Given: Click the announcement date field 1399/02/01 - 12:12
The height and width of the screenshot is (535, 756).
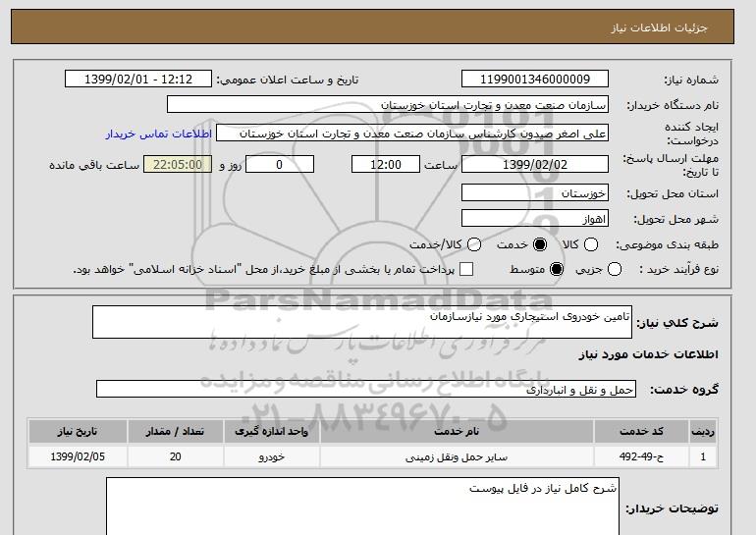Looking at the screenshot, I should [x=138, y=80].
